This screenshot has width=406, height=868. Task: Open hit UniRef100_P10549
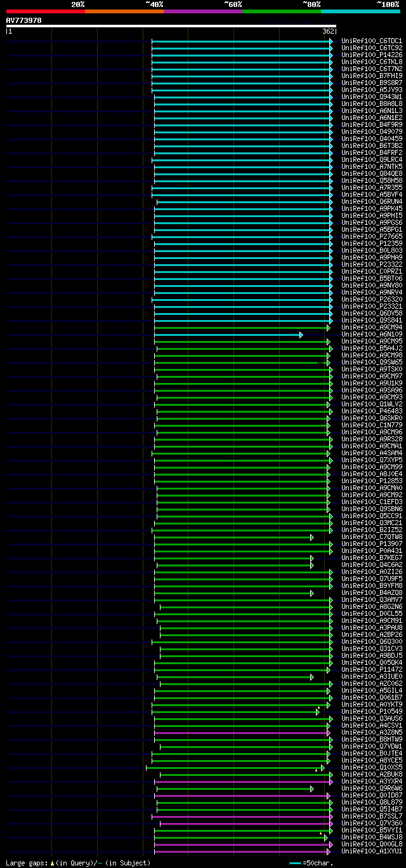click(372, 712)
